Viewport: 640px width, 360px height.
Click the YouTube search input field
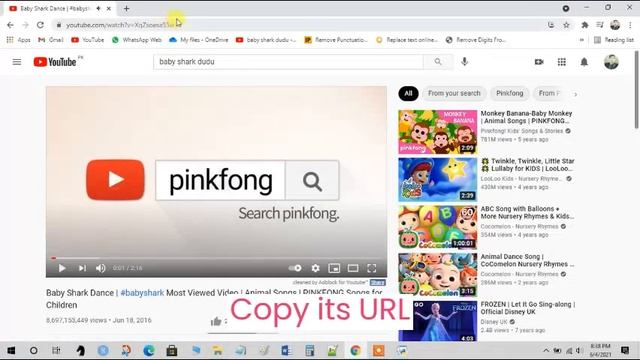coord(288,62)
